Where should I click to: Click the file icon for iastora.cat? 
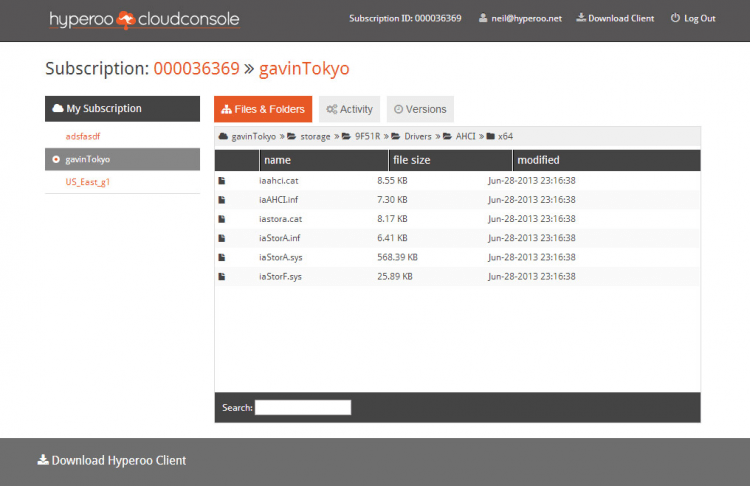click(x=221, y=219)
